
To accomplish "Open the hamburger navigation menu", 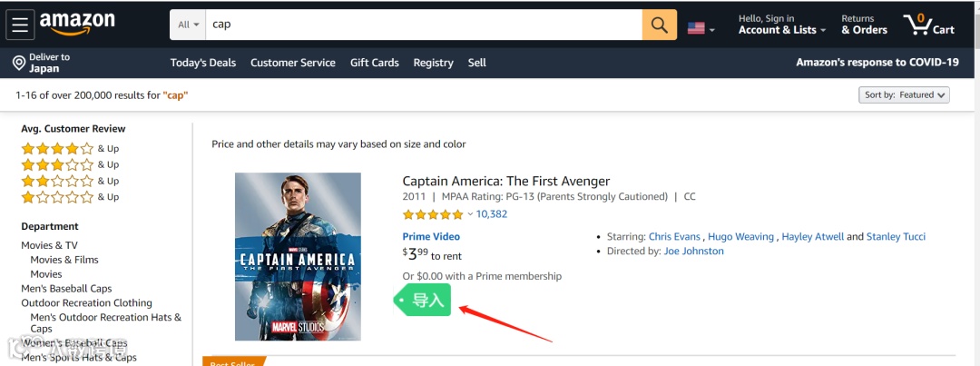I will pyautogui.click(x=21, y=25).
